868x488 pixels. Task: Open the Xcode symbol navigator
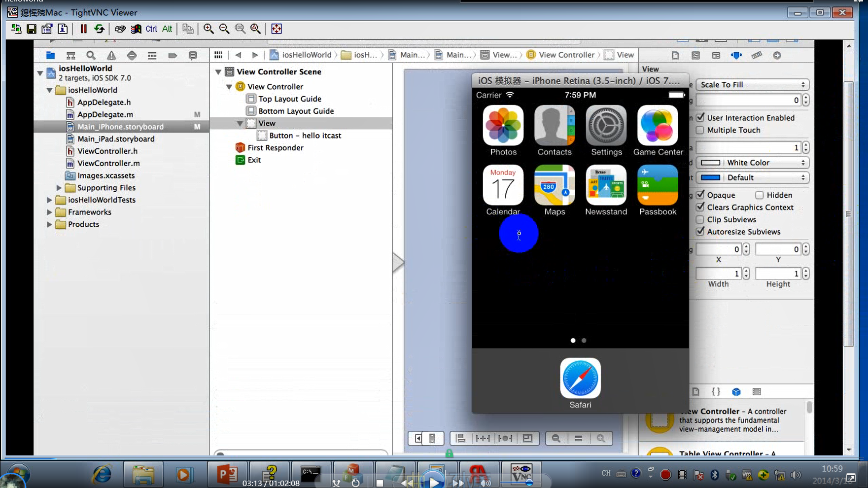[x=70, y=55]
